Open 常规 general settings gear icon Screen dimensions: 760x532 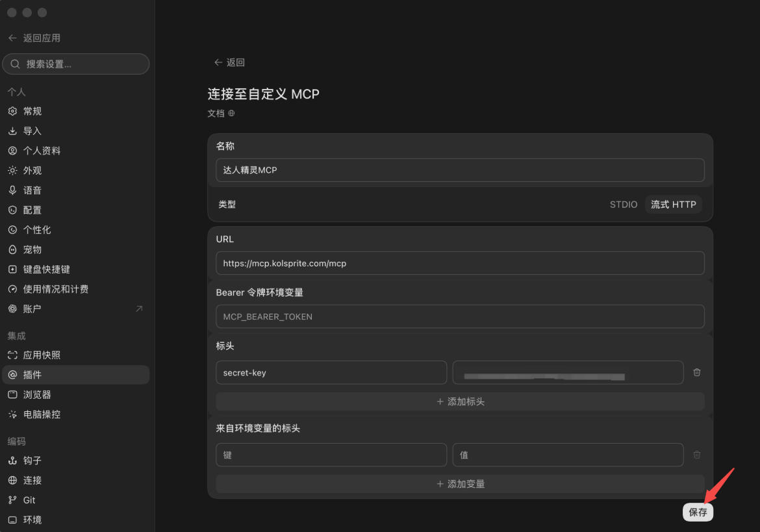(12, 111)
